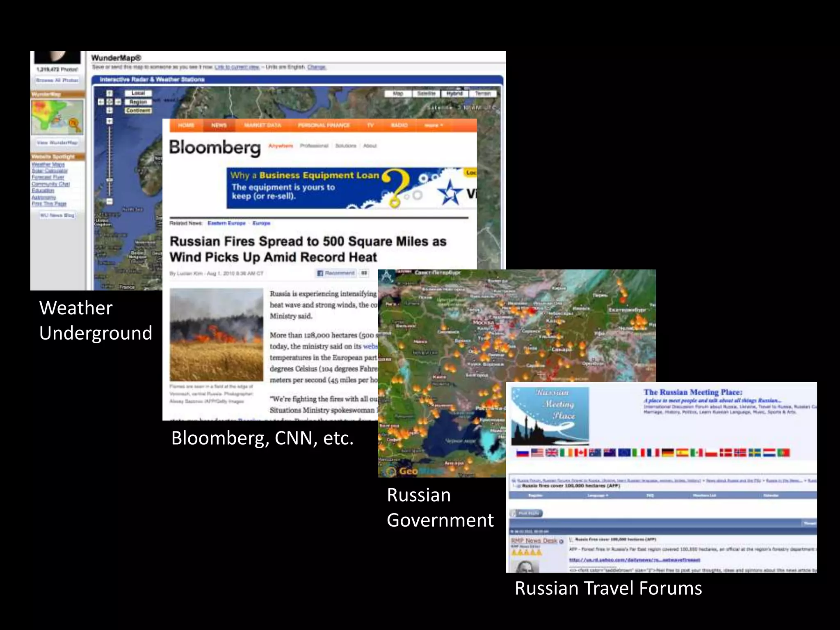
Task: Open the Forecast Flyer sidebar link
Action: pos(48,177)
